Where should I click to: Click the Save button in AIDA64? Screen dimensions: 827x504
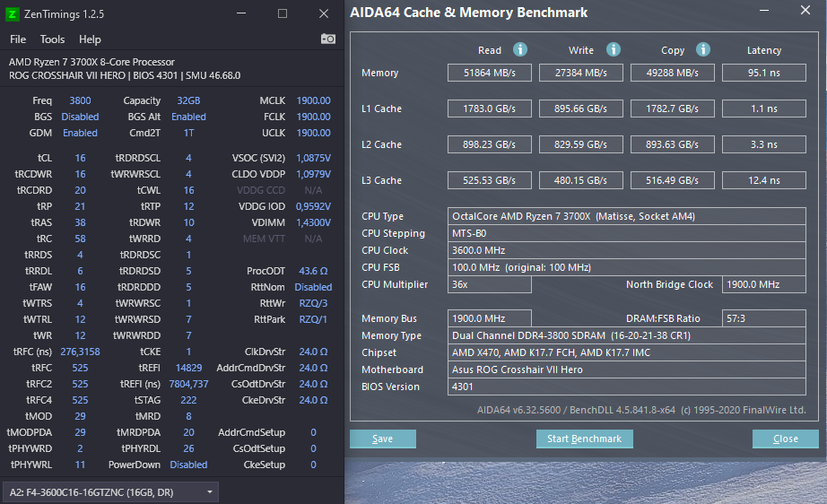coord(383,439)
